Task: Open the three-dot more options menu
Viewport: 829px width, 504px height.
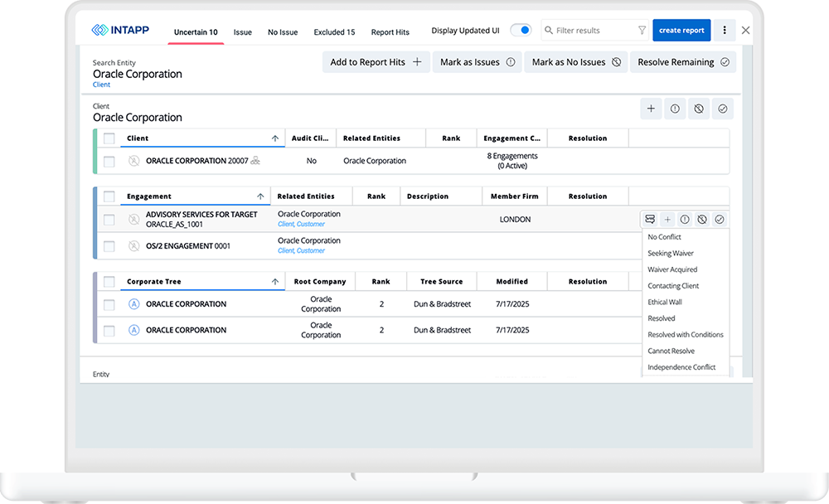Action: point(725,31)
